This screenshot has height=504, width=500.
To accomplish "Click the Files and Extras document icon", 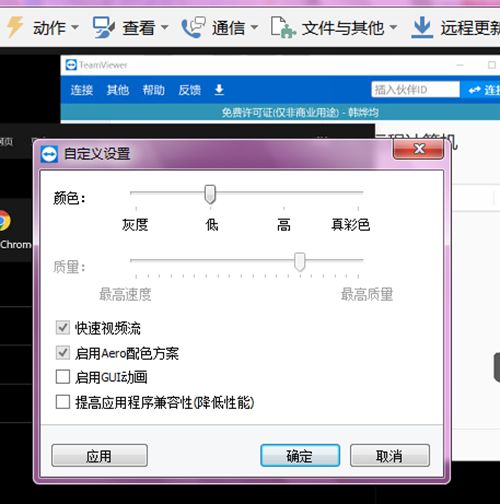I will [283, 27].
